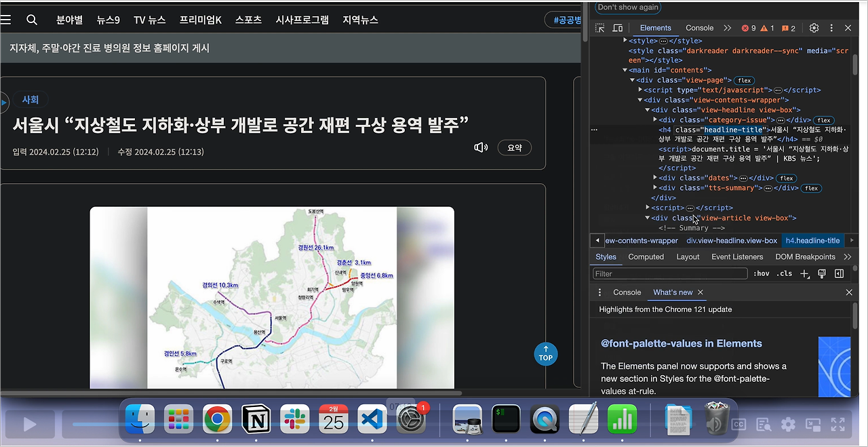Screen dimensions: 868x447
Task: Collapse div view-contents-wrapper node
Action: point(640,100)
